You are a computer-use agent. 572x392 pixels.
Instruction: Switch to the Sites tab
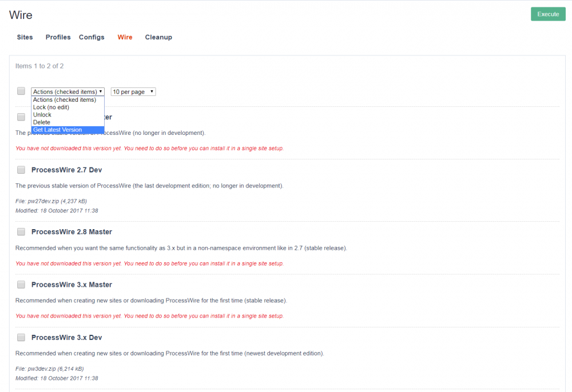coord(25,37)
